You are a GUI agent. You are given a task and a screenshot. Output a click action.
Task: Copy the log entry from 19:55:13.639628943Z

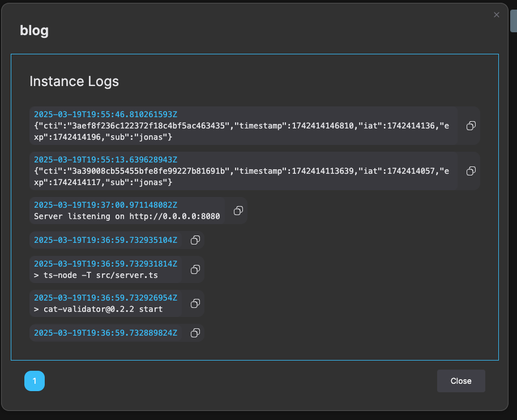tap(471, 171)
